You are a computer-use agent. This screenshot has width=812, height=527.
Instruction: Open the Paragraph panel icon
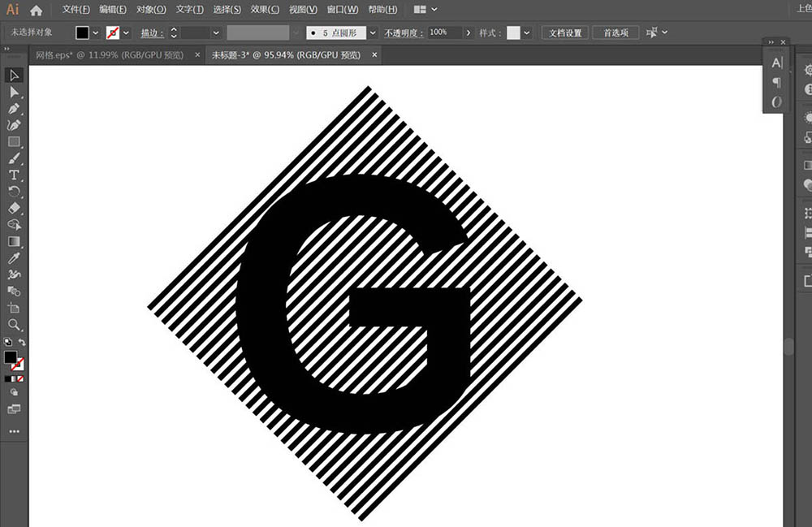point(776,82)
